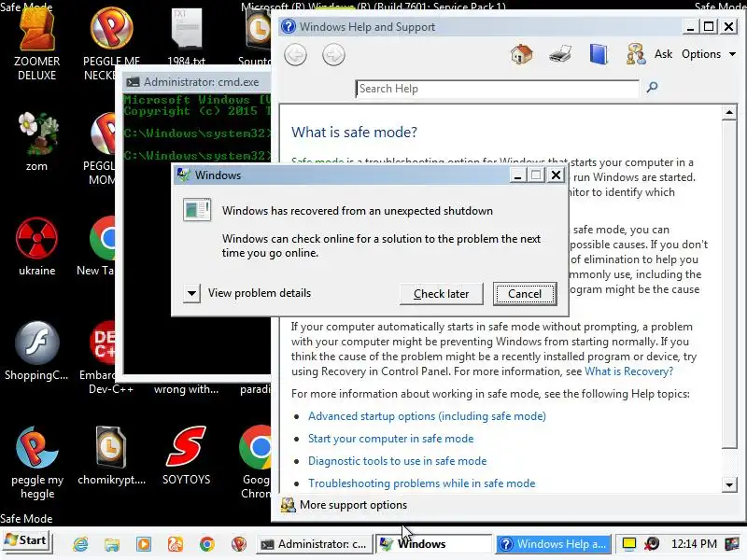Open Chrome from the taskbar
Image resolution: width=747 pixels, height=560 pixels.
pos(206,544)
